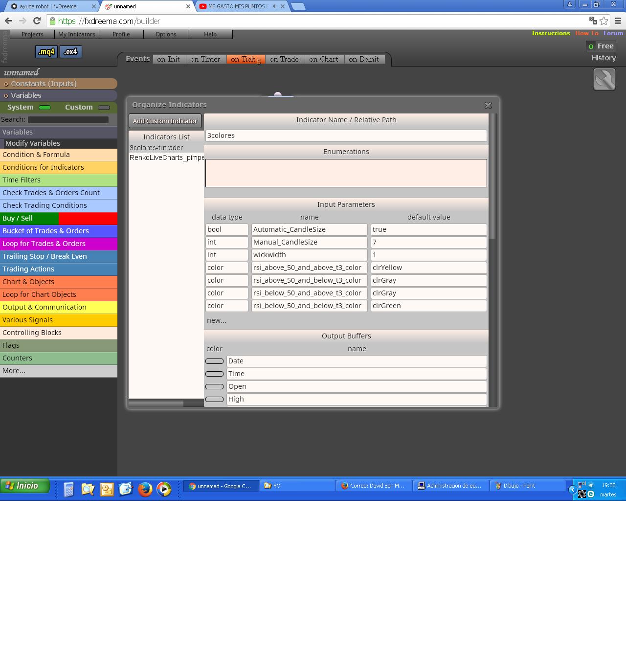Click the .ex4 export icon
Screen dimensions: 626x672
[71, 52]
